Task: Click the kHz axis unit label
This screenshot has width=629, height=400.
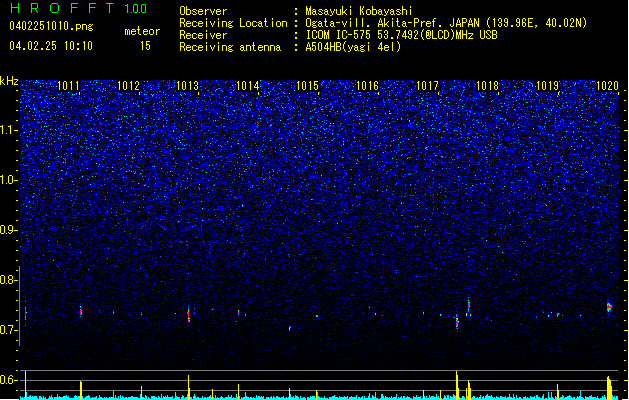Action: (9, 81)
